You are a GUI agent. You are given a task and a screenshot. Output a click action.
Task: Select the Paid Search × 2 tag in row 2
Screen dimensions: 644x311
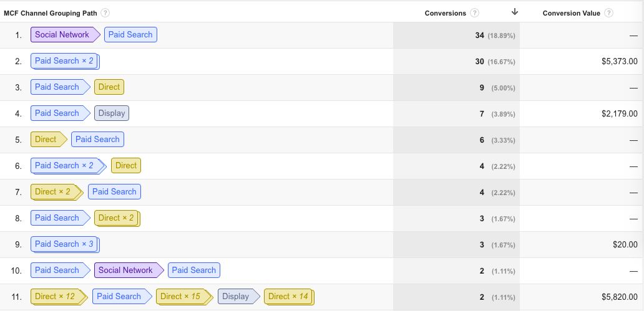click(66, 61)
